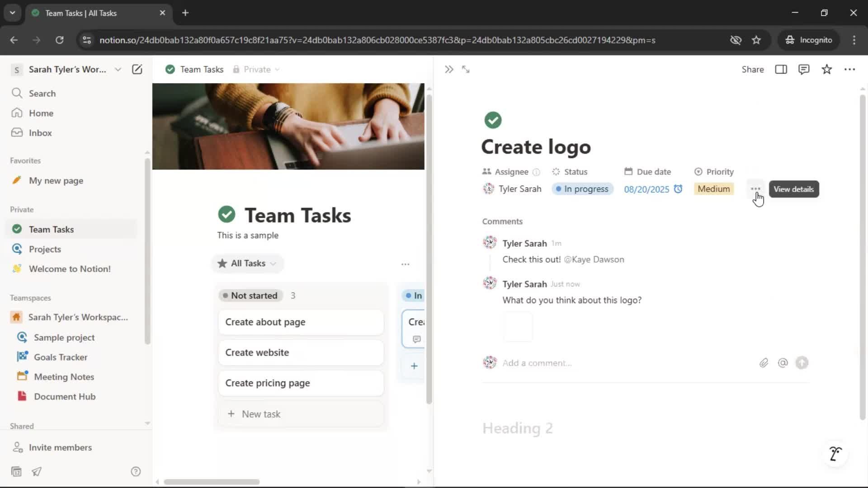Open the Notion AI floating button
The image size is (868, 488).
click(835, 453)
